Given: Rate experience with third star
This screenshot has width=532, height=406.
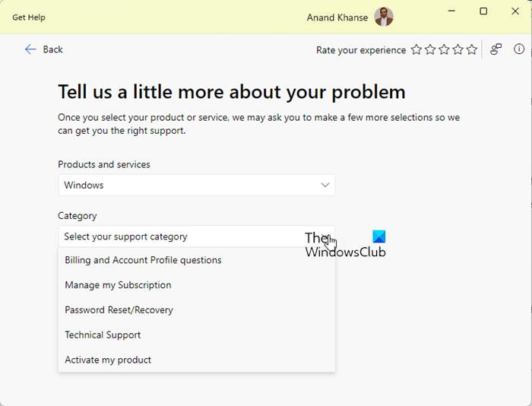Looking at the screenshot, I should point(444,50).
